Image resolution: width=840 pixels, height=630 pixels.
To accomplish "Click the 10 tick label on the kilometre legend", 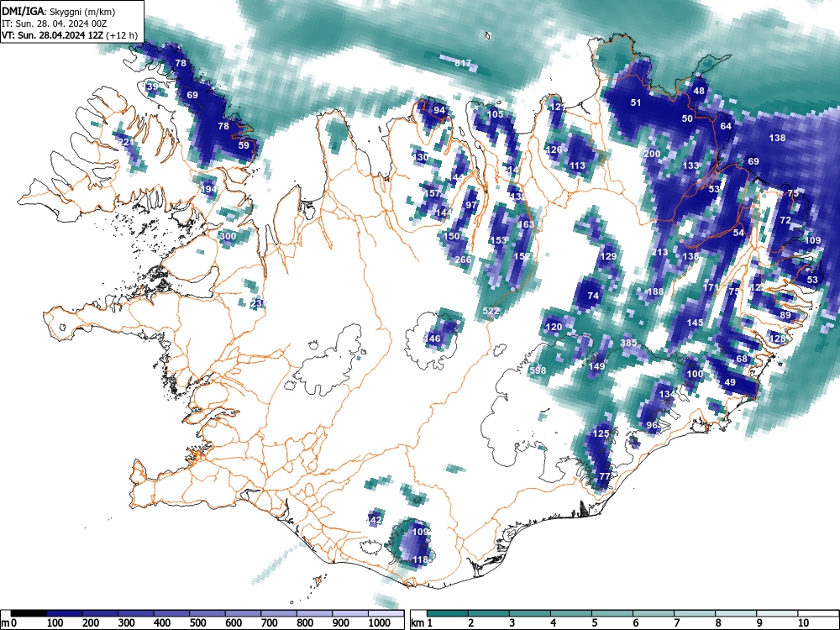I will pos(802,623).
